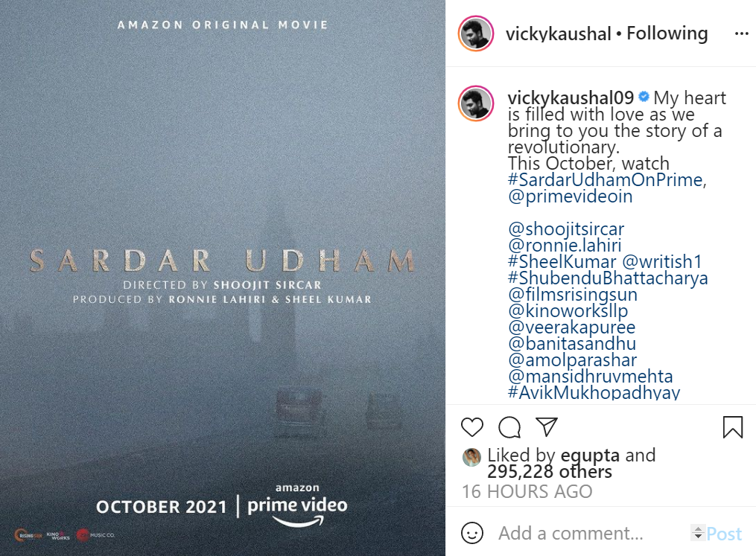
Task: Click the stepper arrows beside Post
Action: pyautogui.click(x=698, y=533)
